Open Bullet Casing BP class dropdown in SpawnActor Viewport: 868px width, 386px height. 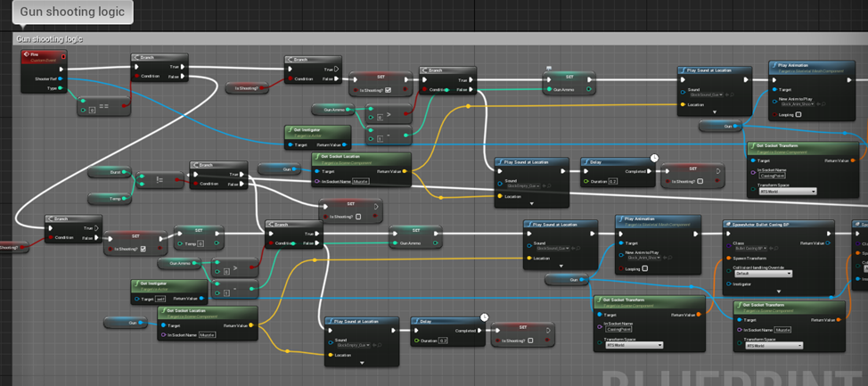pyautogui.click(x=752, y=248)
